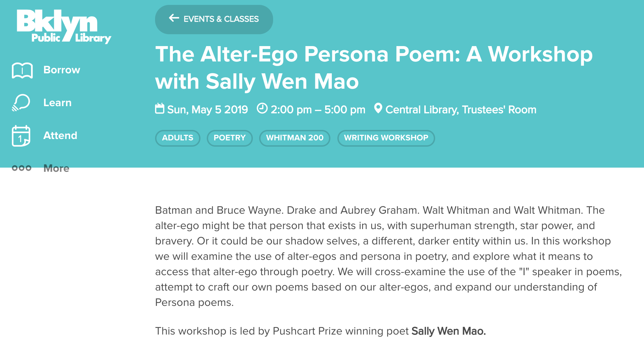Click the lightbulb Learn icon
This screenshot has width=644, height=345.
click(21, 103)
